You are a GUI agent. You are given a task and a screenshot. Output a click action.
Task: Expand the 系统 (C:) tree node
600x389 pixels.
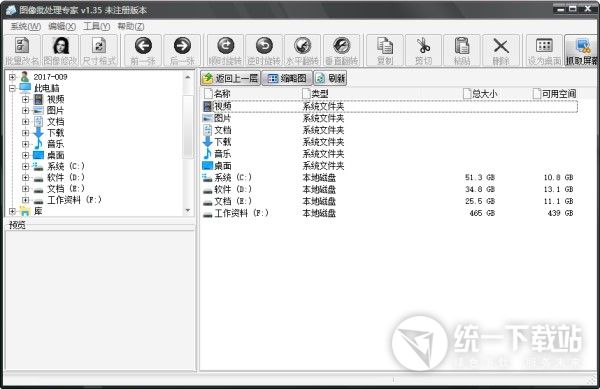[25, 166]
